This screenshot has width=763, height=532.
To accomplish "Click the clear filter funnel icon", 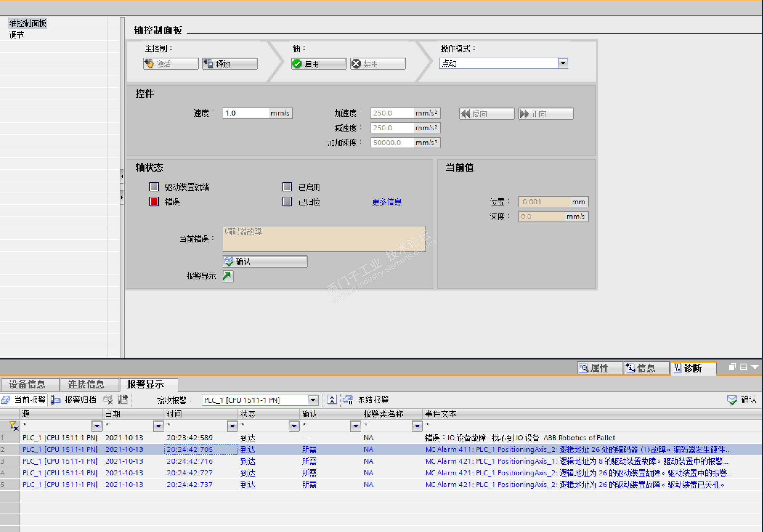I will pyautogui.click(x=13, y=426).
